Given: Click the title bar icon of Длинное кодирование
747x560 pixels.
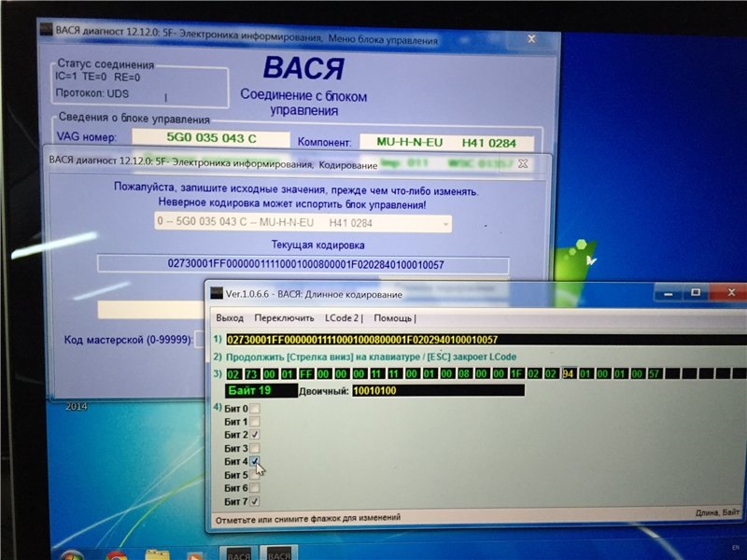Looking at the screenshot, I should pos(217,293).
